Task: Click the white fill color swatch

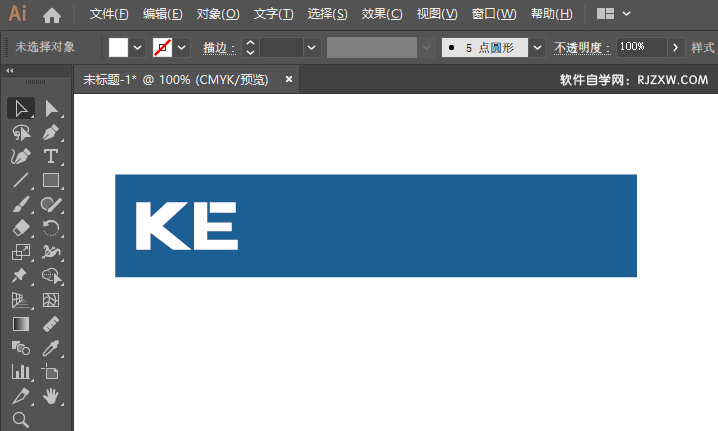Action: [118, 47]
